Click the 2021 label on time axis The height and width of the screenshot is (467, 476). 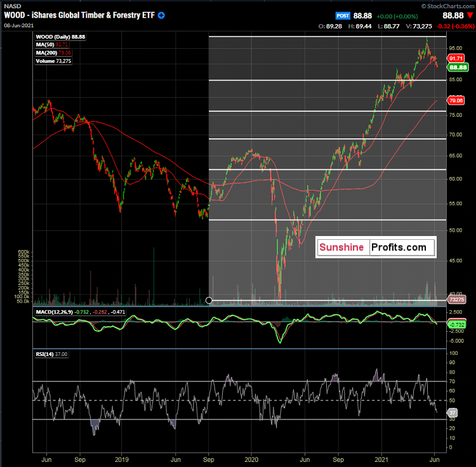[x=381, y=459]
